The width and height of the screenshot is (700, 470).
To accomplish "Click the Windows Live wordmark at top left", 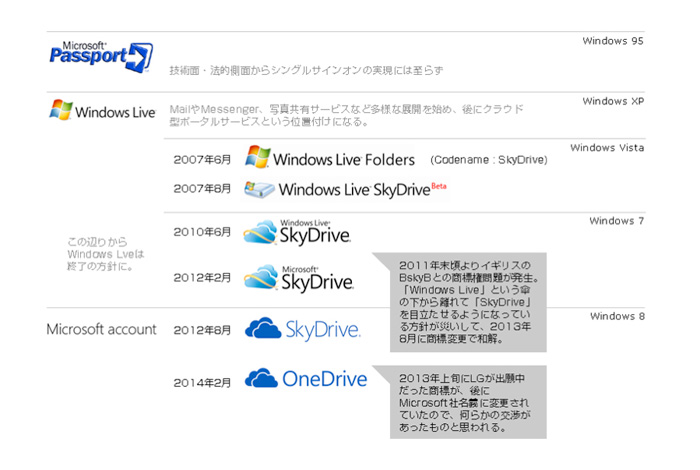I will tap(115, 112).
